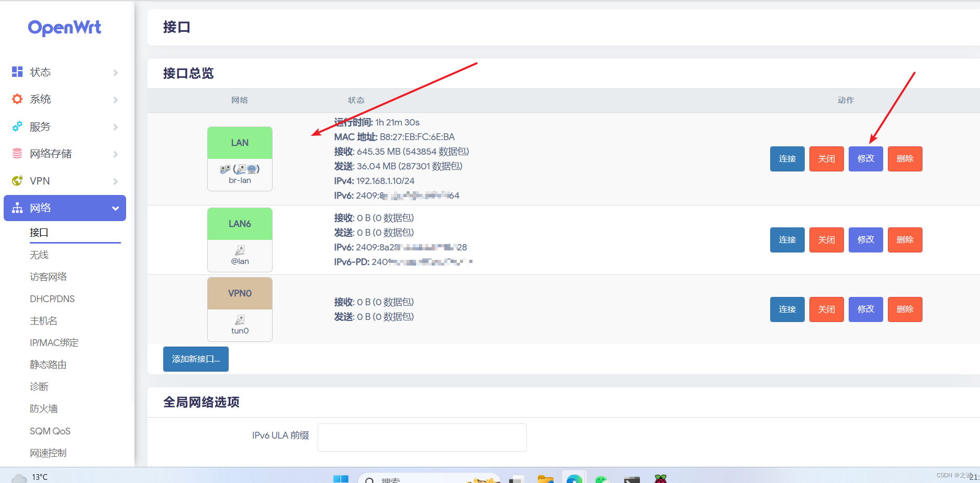The image size is (980, 483).
Task: Focus the IPv6 ULA 前缀 input field
Action: (422, 438)
